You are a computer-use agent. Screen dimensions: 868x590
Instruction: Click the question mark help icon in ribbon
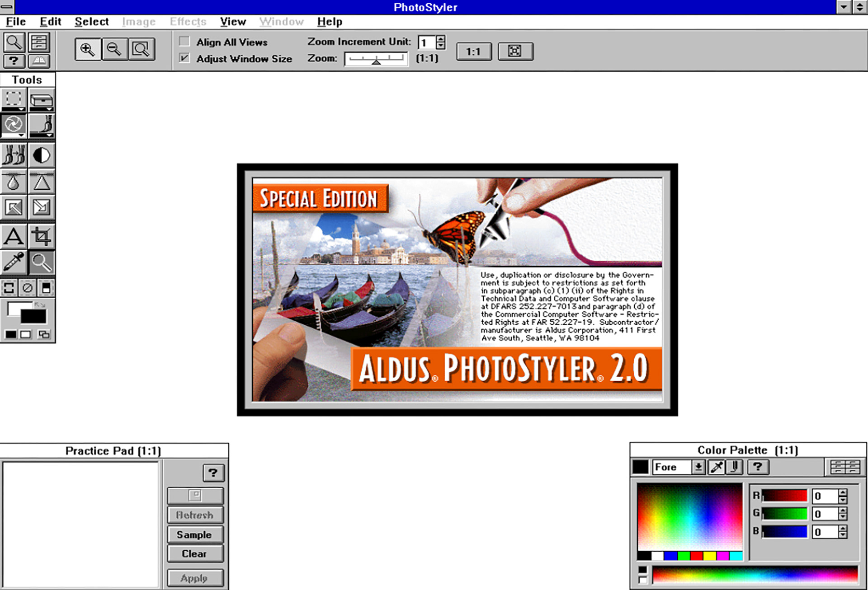pyautogui.click(x=14, y=61)
